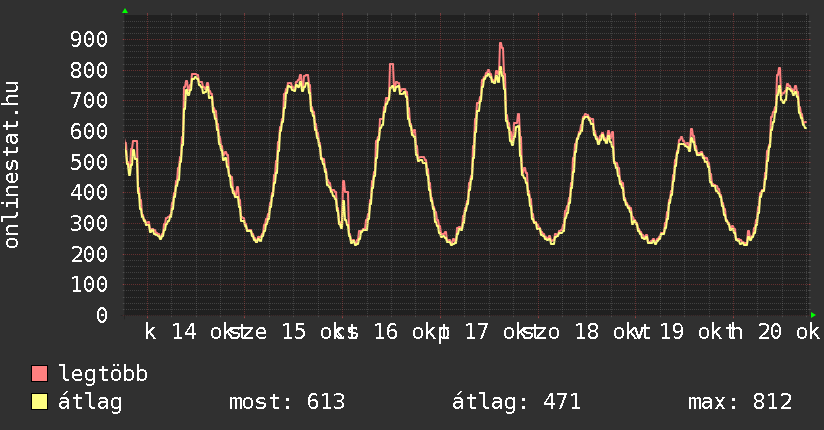Select the átlag legend label text
Image resolution: width=824 pixels, height=430 pixels.
(x=90, y=402)
